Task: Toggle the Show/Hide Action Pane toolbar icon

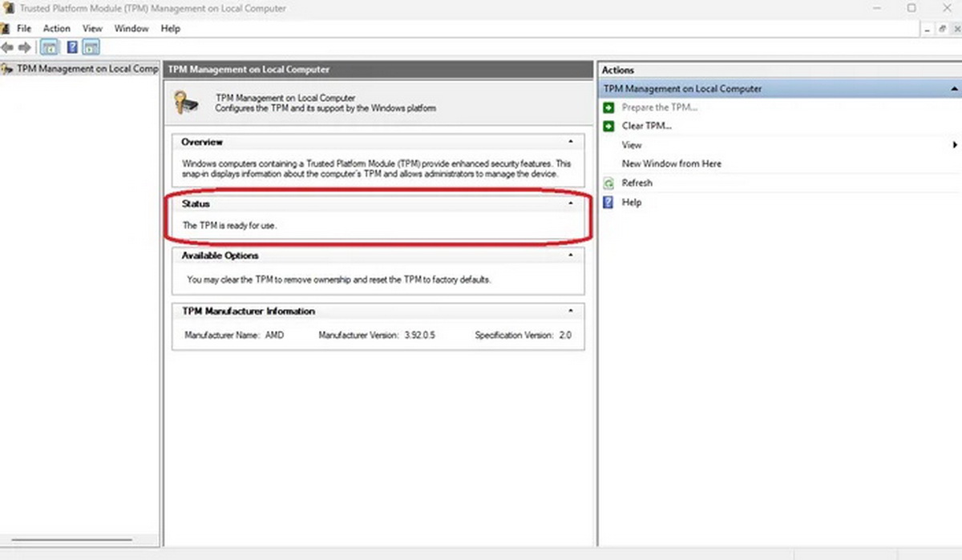Action: tap(91, 47)
